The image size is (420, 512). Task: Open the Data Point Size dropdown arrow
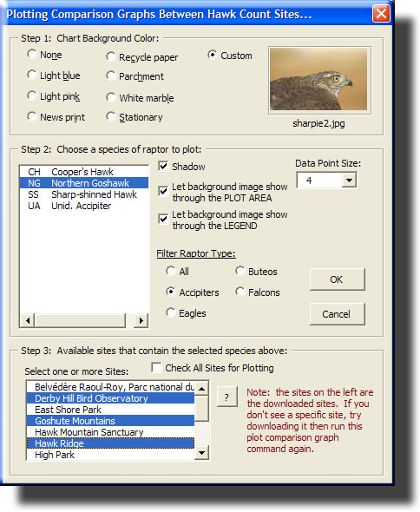349,181
